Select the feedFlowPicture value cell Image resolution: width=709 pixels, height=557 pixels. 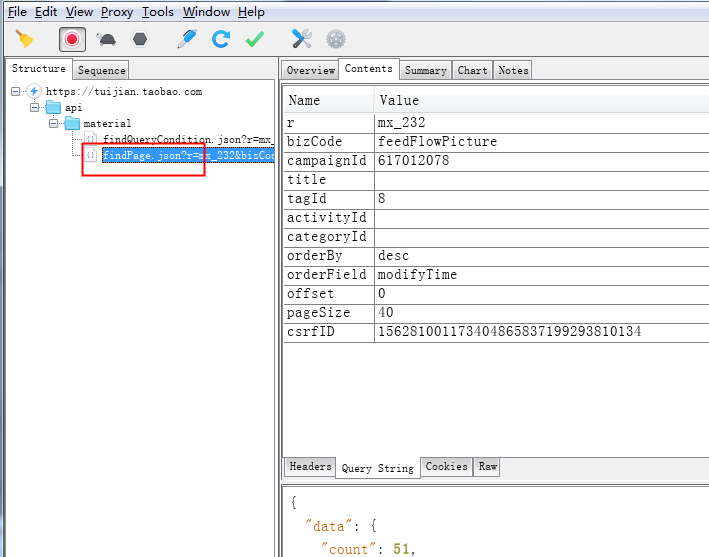(x=542, y=142)
